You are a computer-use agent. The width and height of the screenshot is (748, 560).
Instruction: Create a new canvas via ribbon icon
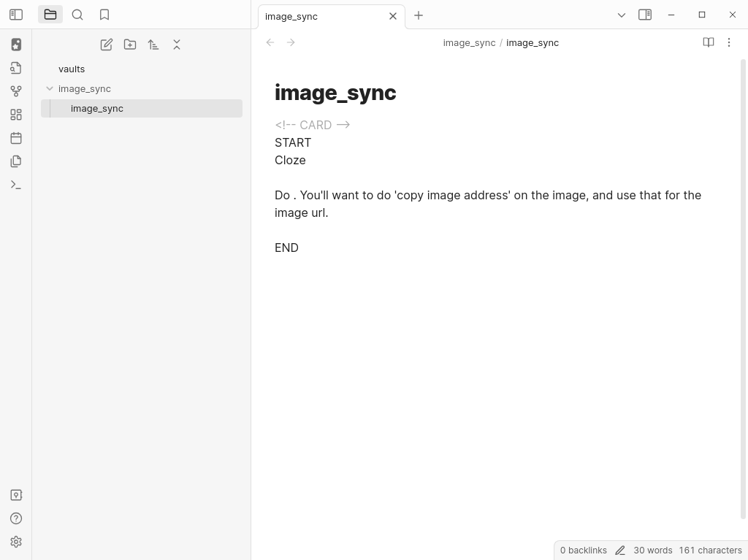(x=16, y=115)
